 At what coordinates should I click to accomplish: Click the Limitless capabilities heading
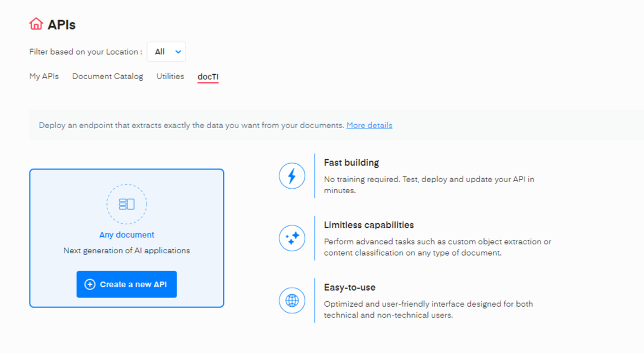tap(368, 225)
